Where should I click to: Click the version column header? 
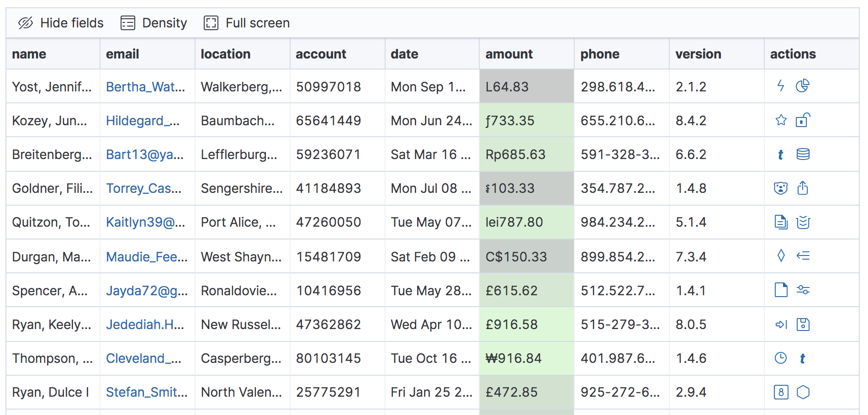717,54
